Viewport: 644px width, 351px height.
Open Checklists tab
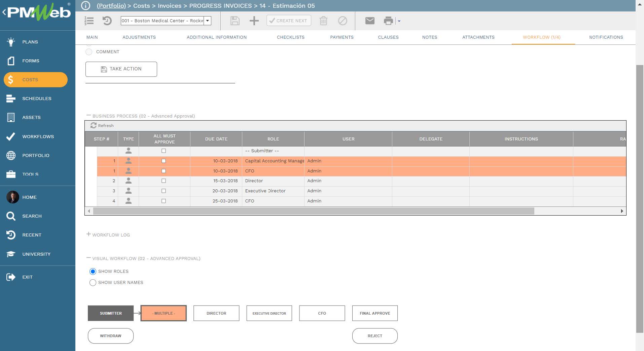point(291,37)
